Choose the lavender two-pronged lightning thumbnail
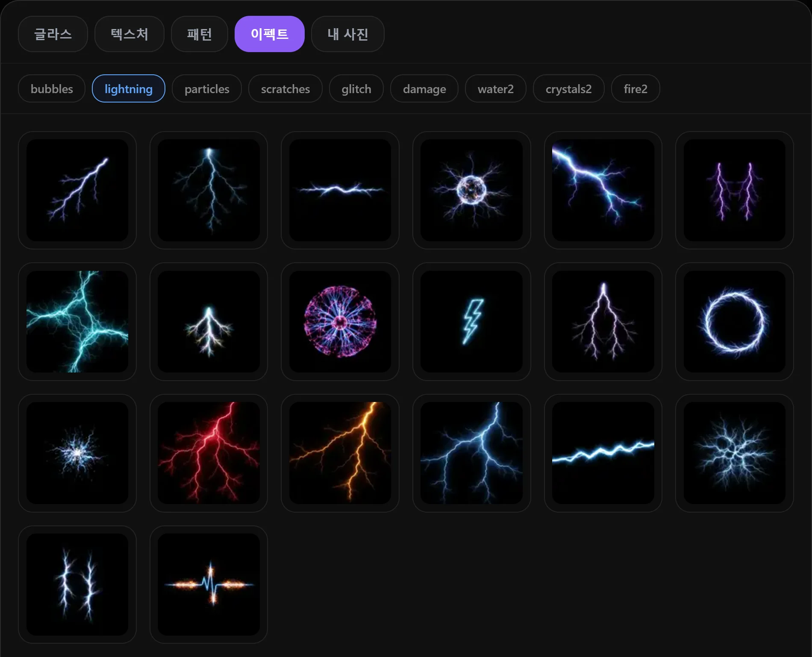 click(603, 322)
